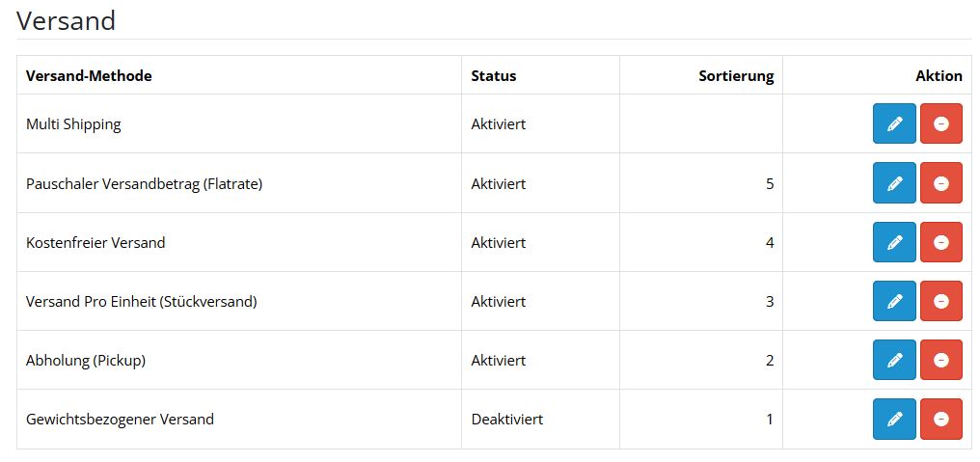Remove Versand Pro Einheit method
Viewport: 980px width, 462px height.
(941, 301)
